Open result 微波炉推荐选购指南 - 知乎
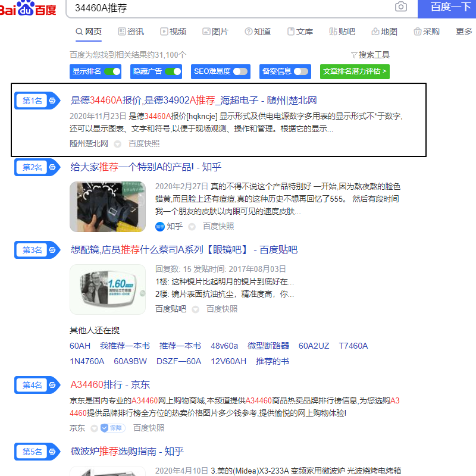476x476 pixels. [127, 452]
